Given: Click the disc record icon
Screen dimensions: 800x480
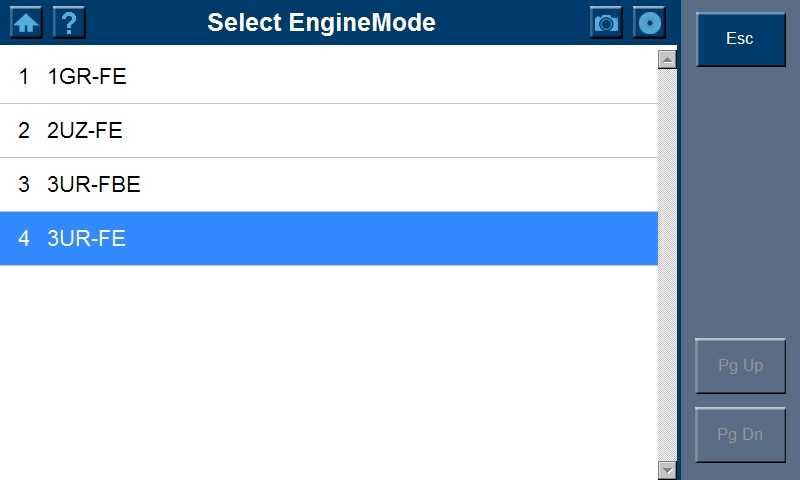Looking at the screenshot, I should 649,22.
